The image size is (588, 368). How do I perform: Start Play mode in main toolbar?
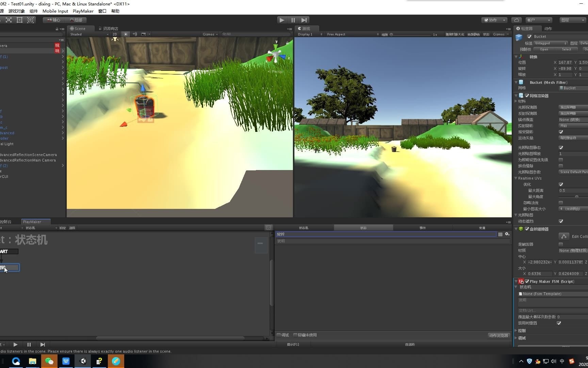282,20
